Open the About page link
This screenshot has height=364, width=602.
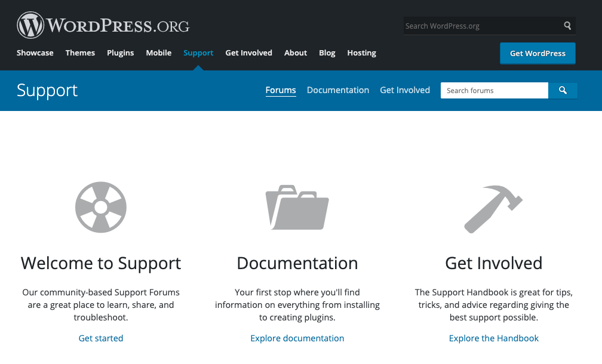[x=296, y=53]
